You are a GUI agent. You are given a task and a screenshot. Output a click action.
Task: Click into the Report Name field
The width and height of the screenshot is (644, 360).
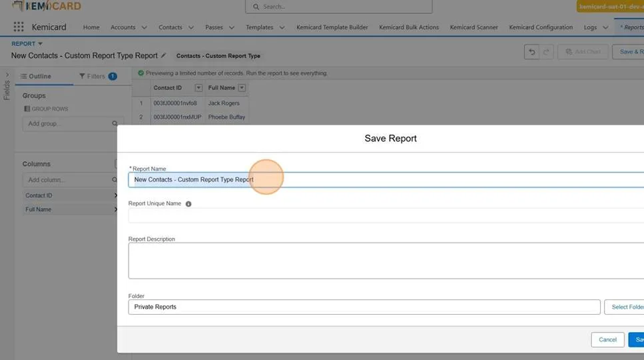[386, 180]
